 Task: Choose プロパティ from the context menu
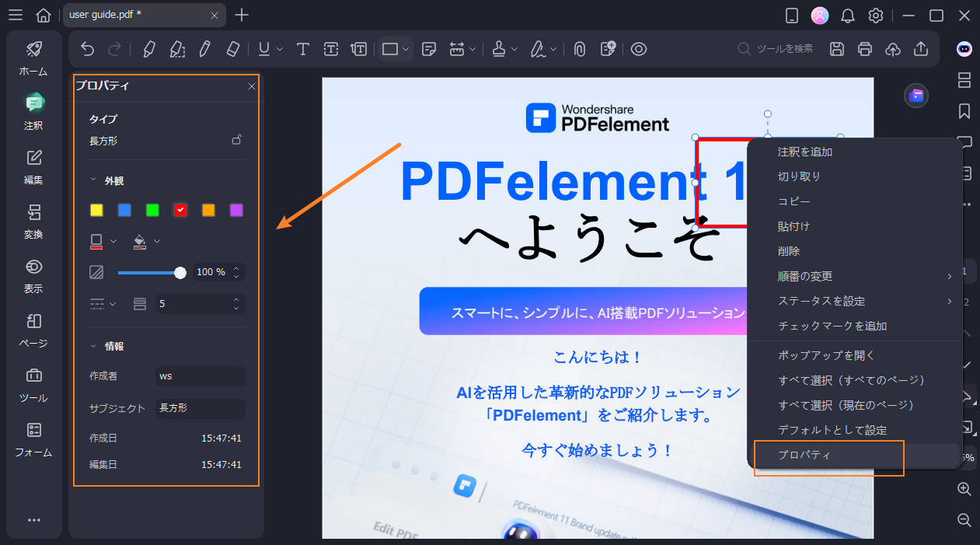click(828, 454)
